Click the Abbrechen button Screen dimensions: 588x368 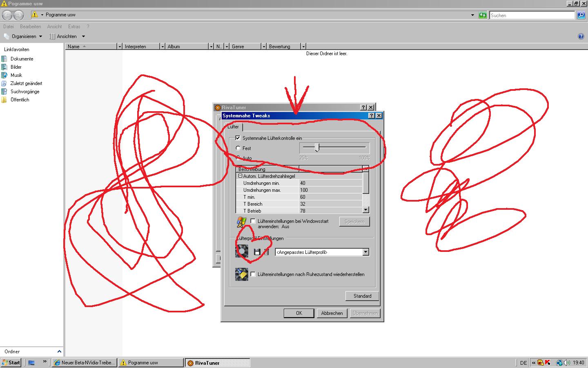coord(332,313)
